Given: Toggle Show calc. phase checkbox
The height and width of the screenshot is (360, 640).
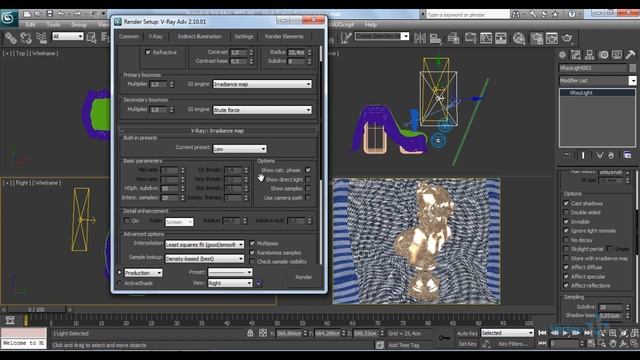Looking at the screenshot, I should pos(308,170).
